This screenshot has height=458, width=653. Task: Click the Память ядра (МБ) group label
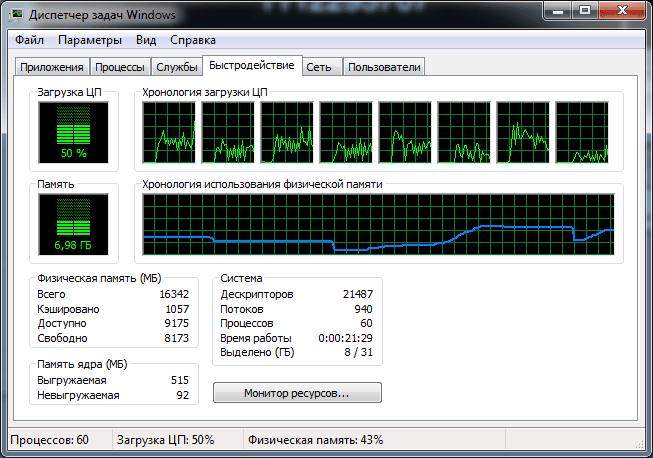(82, 364)
